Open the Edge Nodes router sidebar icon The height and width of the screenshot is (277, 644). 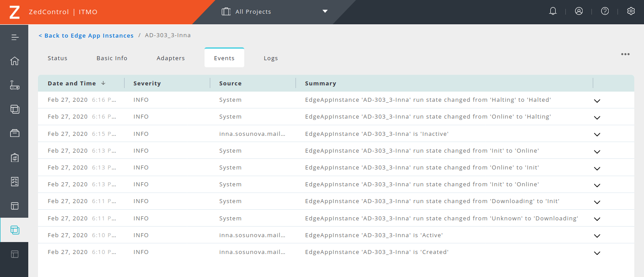[x=15, y=85]
